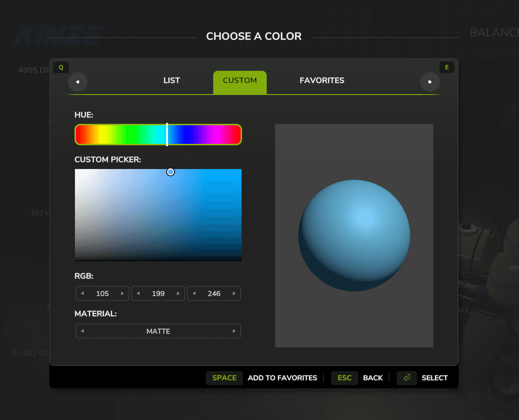519x420 pixels.
Task: Click the white hue slider handle
Action: tap(167, 135)
